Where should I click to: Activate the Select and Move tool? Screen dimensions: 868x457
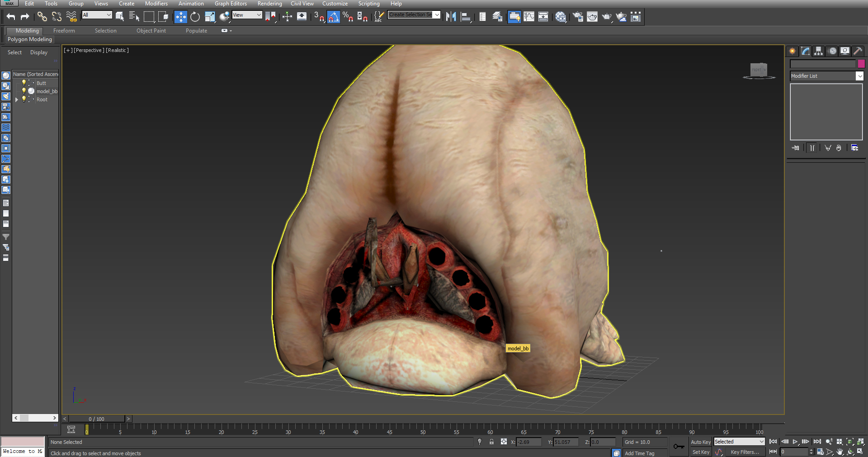(x=180, y=17)
